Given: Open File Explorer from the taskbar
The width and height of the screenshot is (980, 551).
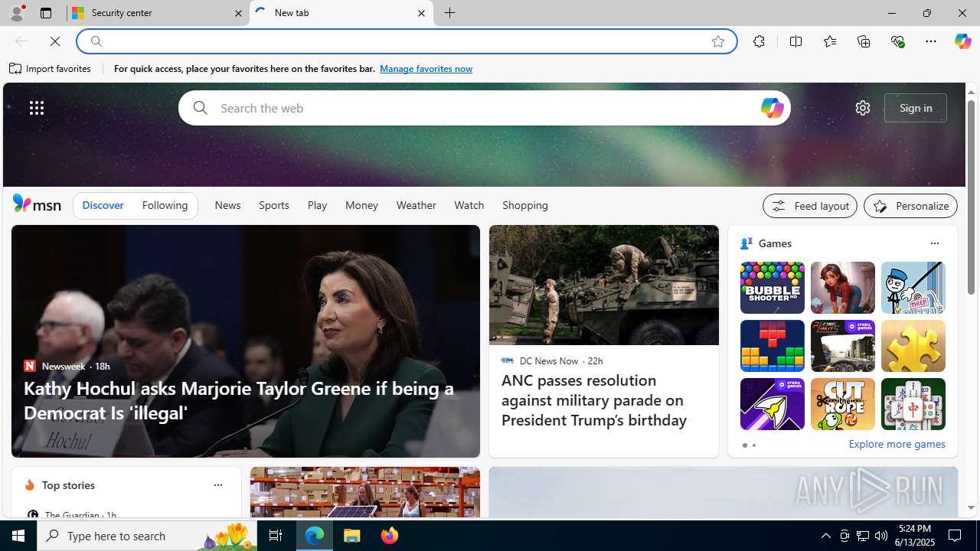Looking at the screenshot, I should [352, 536].
